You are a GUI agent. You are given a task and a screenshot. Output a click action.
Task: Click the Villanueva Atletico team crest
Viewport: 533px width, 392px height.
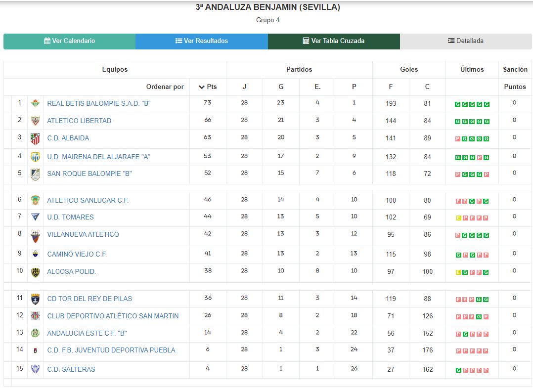pos(36,236)
